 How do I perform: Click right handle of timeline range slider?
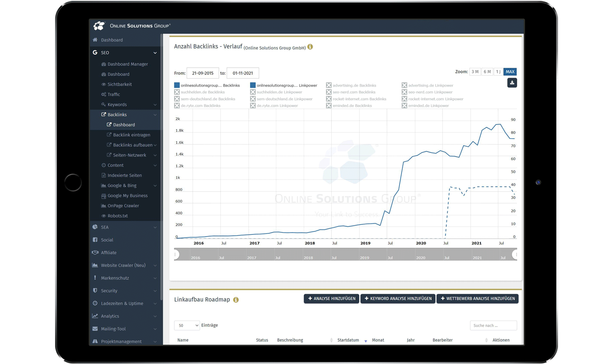[x=515, y=254]
